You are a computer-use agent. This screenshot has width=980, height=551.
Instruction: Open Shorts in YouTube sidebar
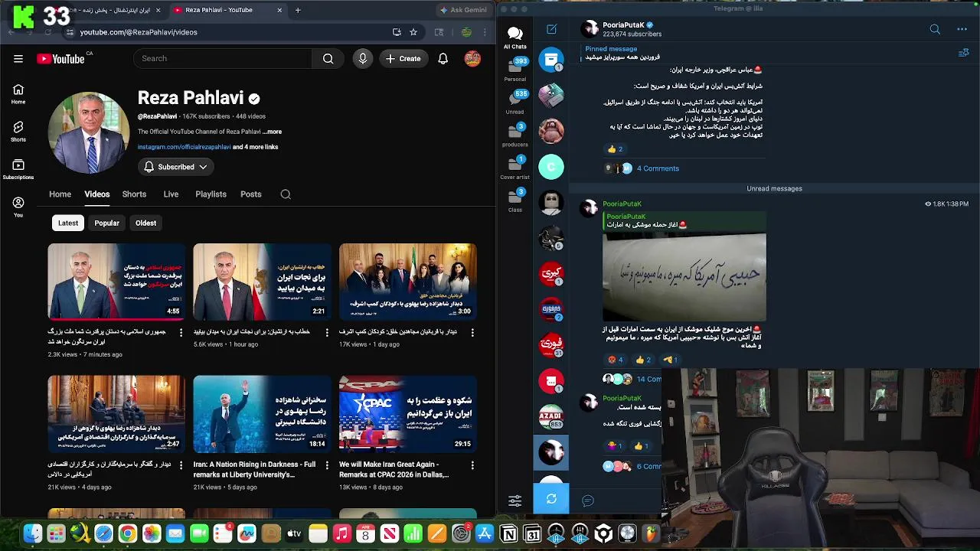point(18,132)
